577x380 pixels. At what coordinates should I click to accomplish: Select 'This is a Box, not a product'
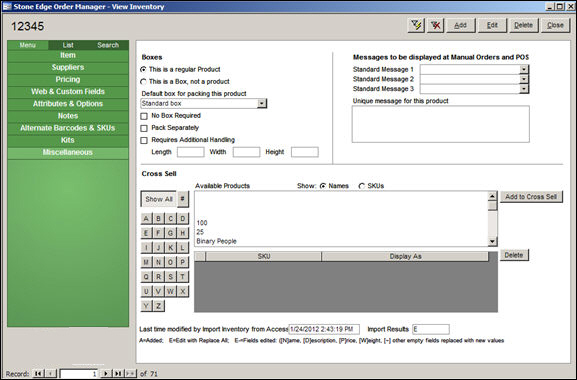pyautogui.click(x=144, y=82)
